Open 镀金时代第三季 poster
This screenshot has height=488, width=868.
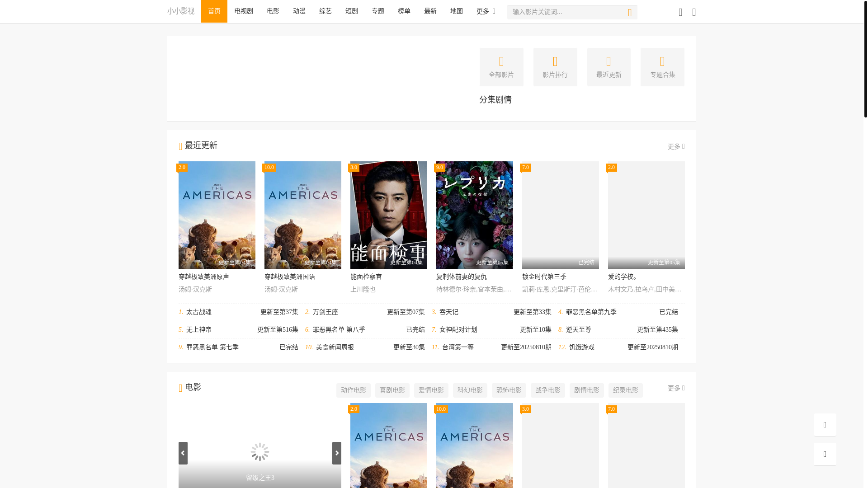pyautogui.click(x=561, y=215)
